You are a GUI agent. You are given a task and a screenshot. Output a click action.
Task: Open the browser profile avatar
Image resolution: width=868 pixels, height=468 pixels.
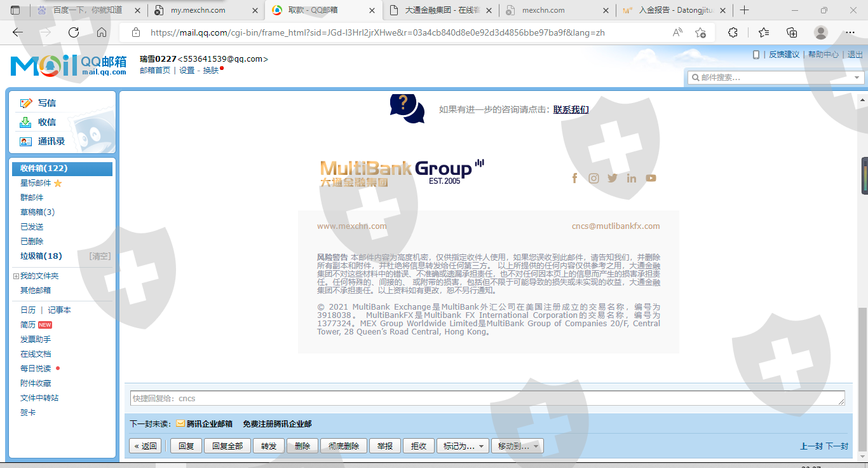[x=821, y=32]
